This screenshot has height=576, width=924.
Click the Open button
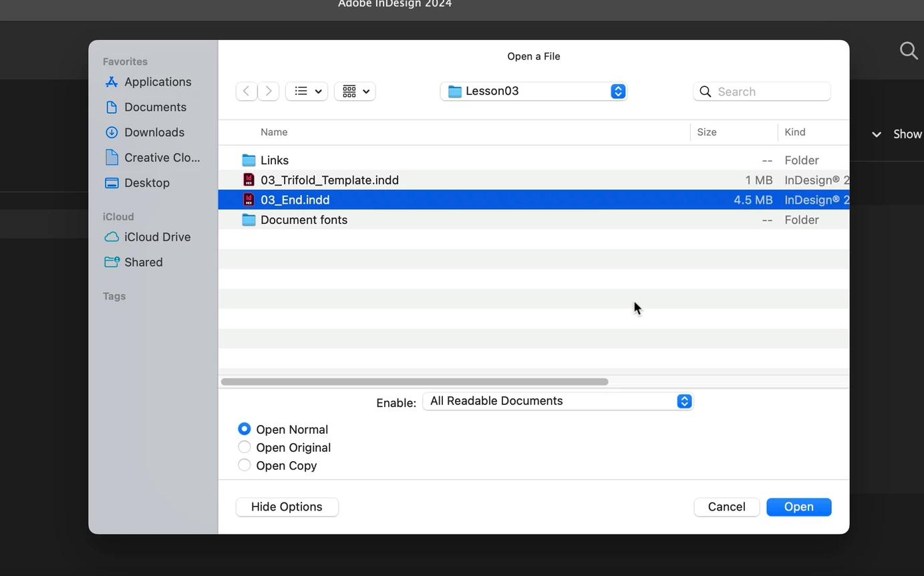(x=798, y=507)
